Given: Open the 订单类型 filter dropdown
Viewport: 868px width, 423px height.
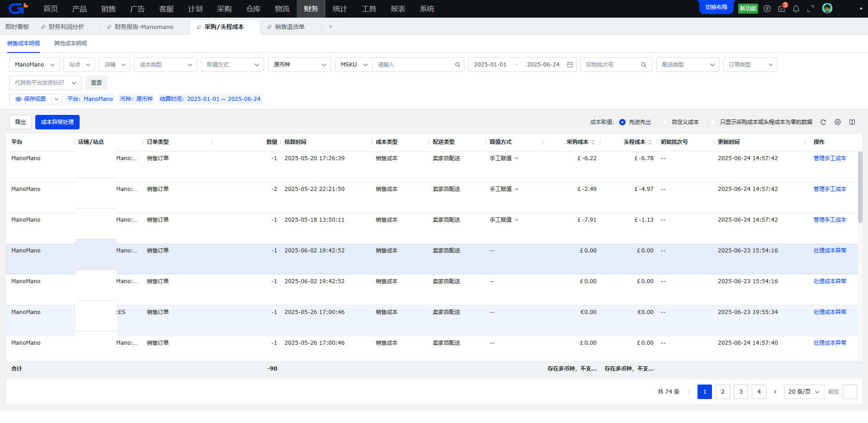Looking at the screenshot, I should point(750,65).
